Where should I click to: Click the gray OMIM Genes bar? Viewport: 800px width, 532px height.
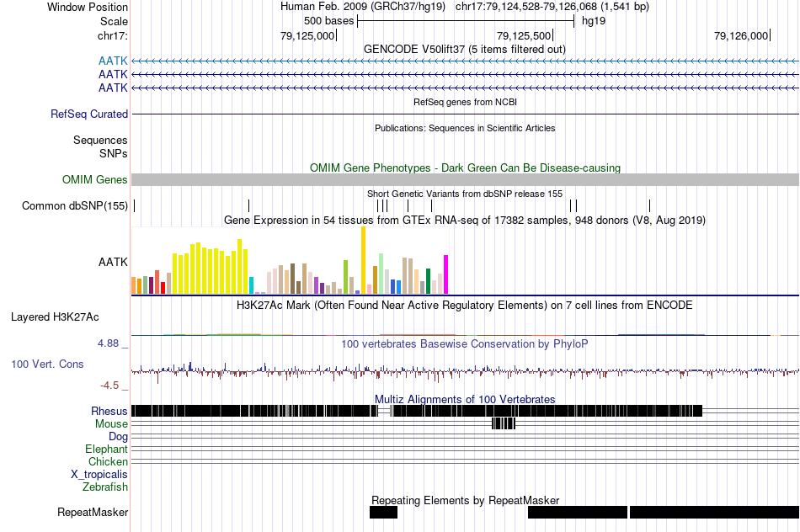(465, 179)
